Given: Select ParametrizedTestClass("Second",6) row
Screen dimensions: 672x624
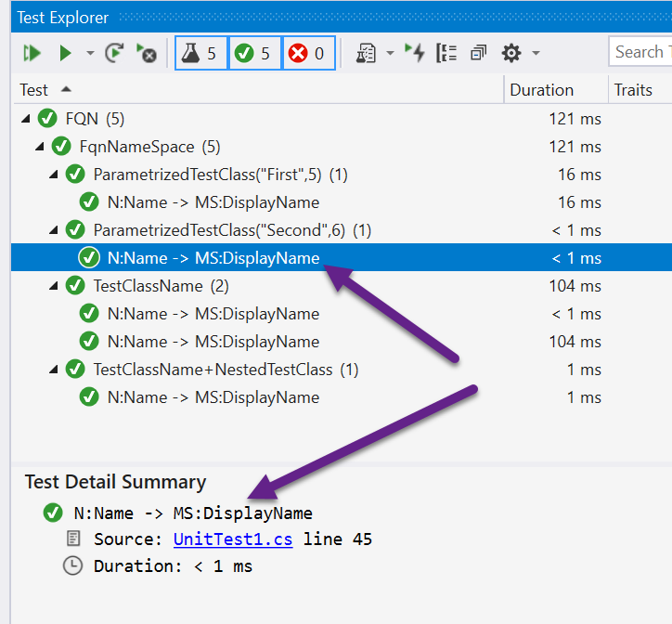Looking at the screenshot, I should pyautogui.click(x=342, y=230).
